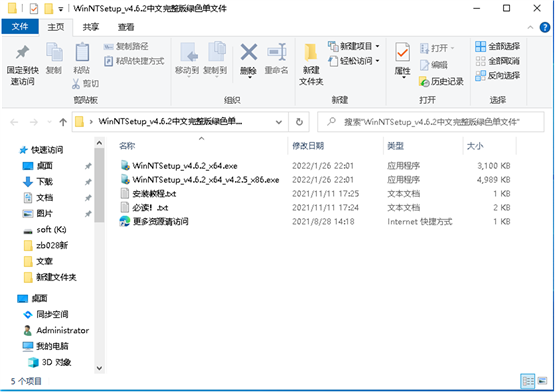Click sidebar scrollbar down arrow

point(99,368)
